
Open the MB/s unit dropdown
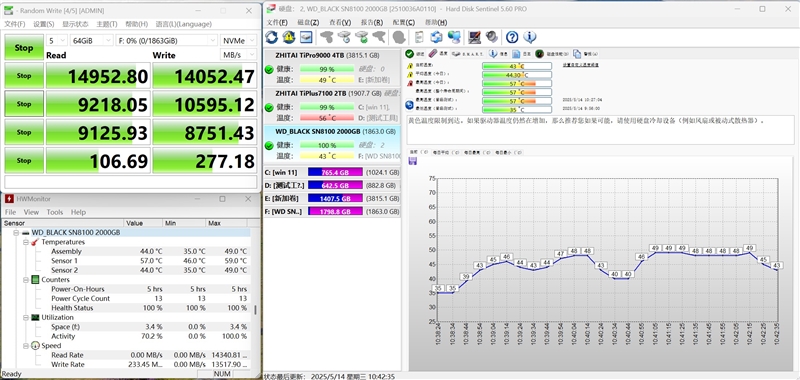238,55
